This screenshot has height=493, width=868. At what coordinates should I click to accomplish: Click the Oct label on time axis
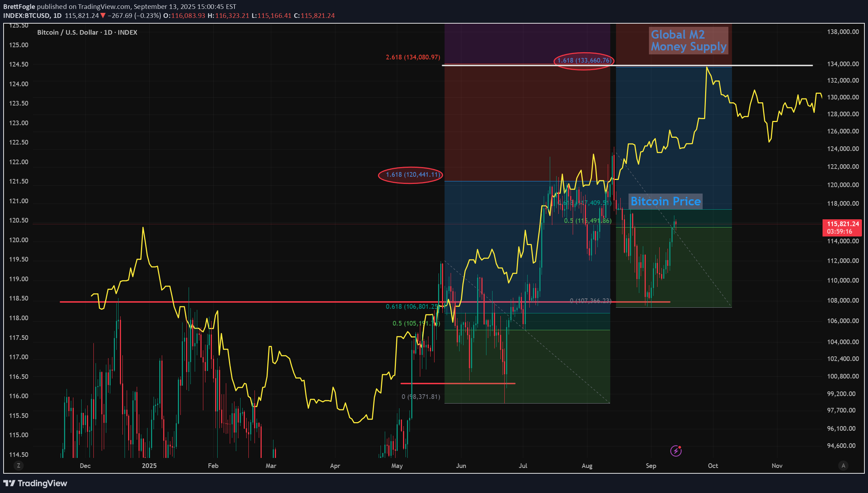pos(713,466)
